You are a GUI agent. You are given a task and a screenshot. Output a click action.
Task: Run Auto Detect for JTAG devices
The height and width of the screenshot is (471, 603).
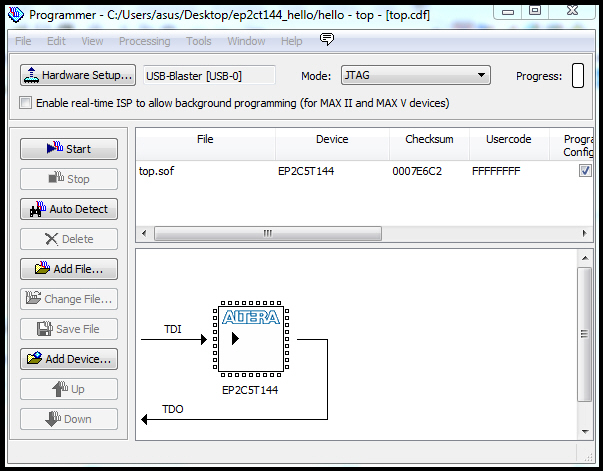point(69,209)
